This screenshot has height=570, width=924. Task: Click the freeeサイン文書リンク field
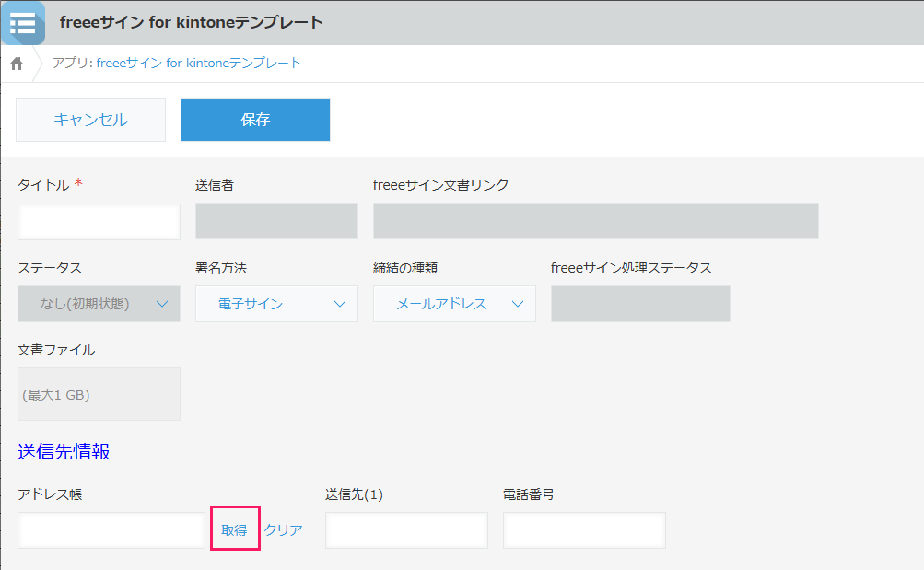(596, 221)
